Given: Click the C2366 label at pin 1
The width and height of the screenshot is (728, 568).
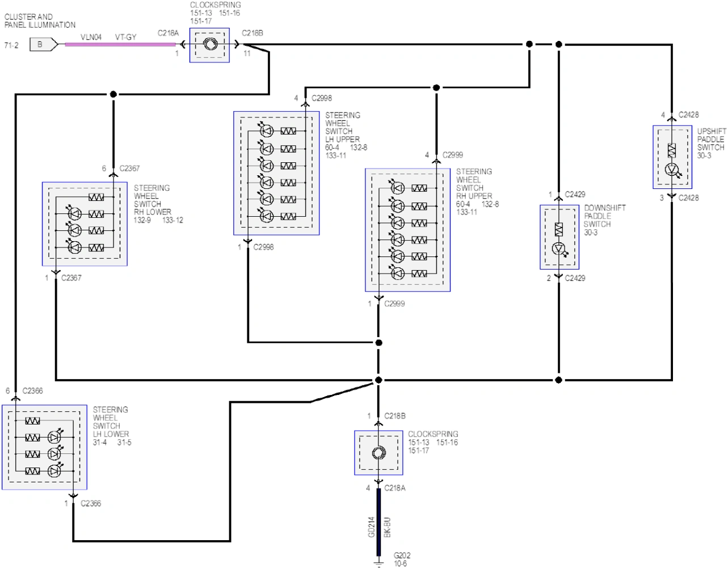Looking at the screenshot, I should click(91, 504).
